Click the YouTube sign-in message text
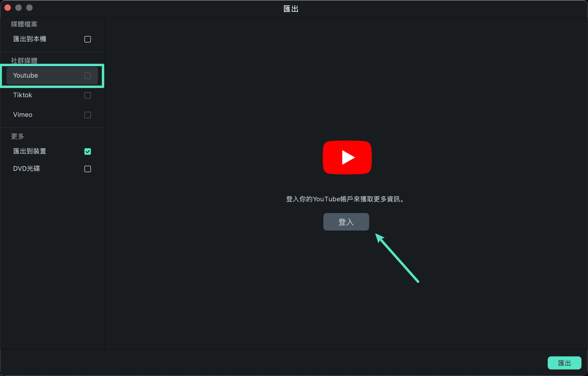 point(346,199)
